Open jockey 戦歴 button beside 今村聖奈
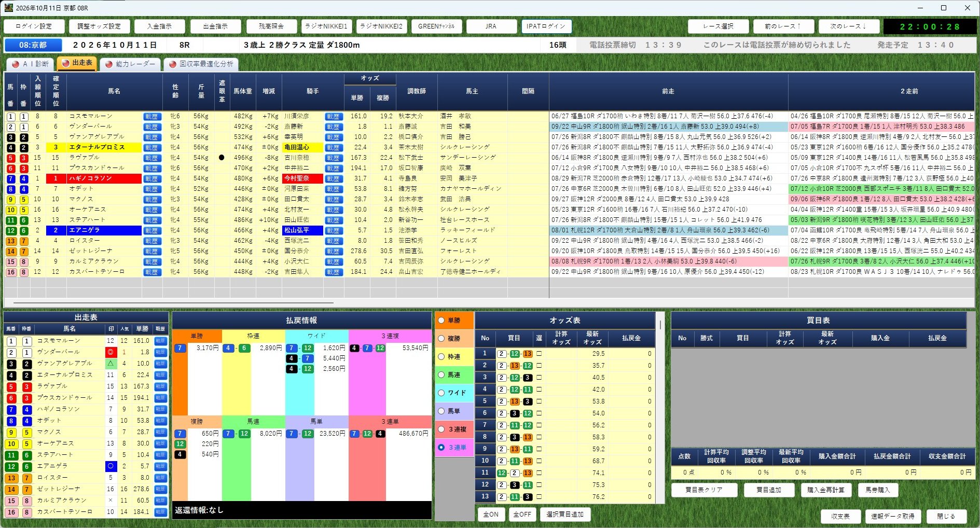Image resolution: width=980 pixels, height=528 pixels. (x=333, y=178)
